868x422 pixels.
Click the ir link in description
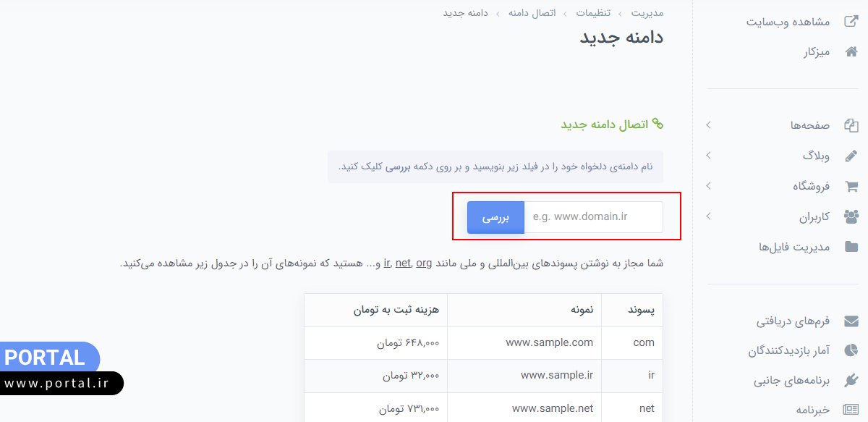[x=387, y=263]
